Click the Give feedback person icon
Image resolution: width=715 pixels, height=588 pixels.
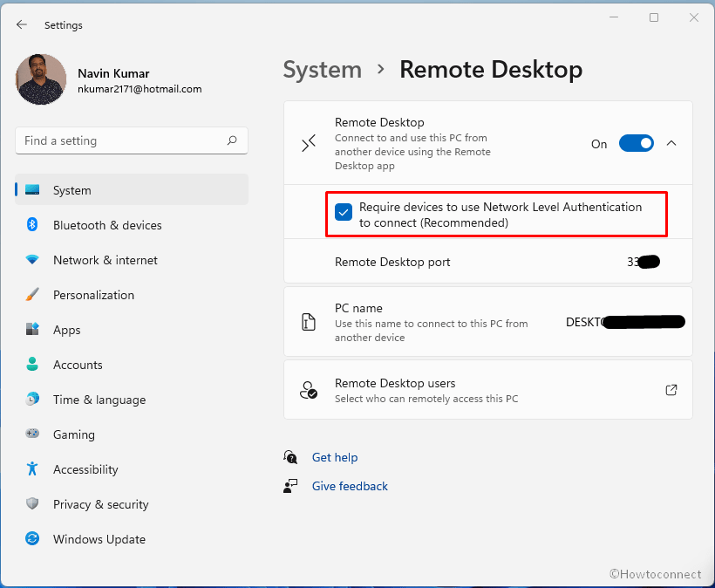(290, 486)
